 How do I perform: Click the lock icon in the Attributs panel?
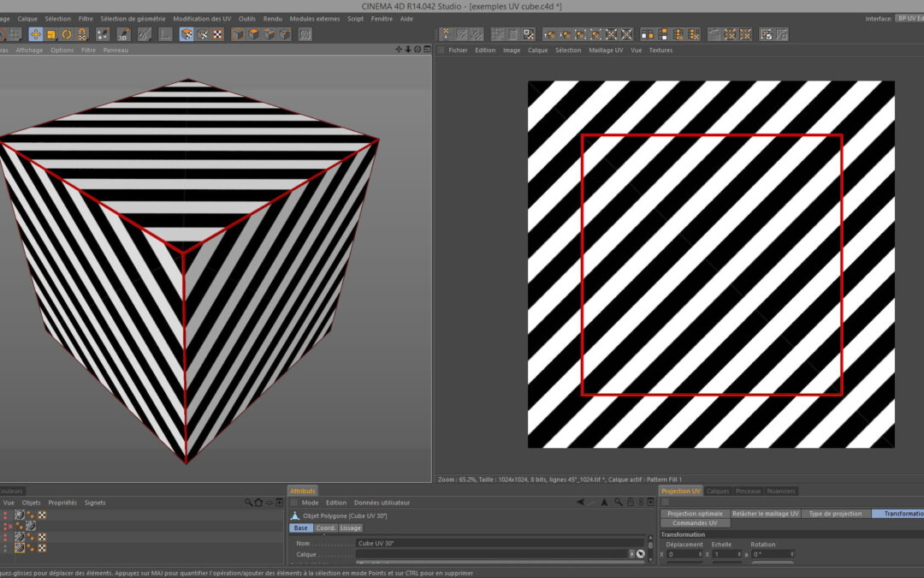pos(631,503)
